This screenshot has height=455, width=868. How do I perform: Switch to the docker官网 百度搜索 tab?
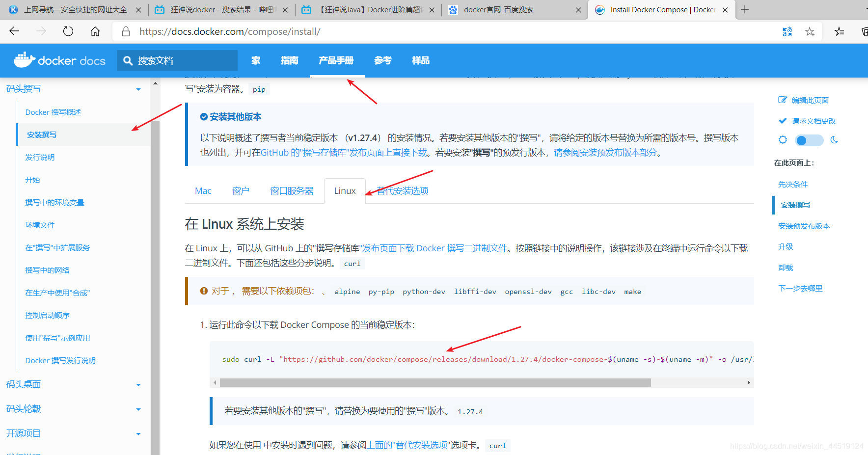(515, 10)
